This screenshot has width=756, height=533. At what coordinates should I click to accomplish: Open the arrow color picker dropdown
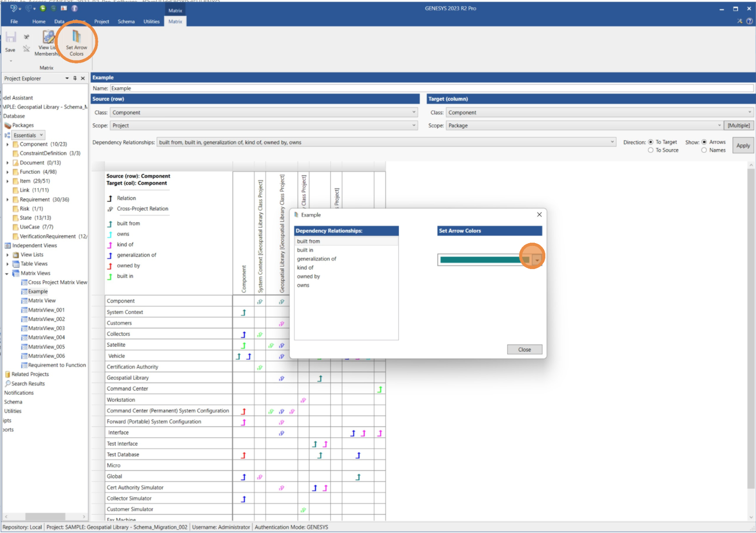point(537,260)
